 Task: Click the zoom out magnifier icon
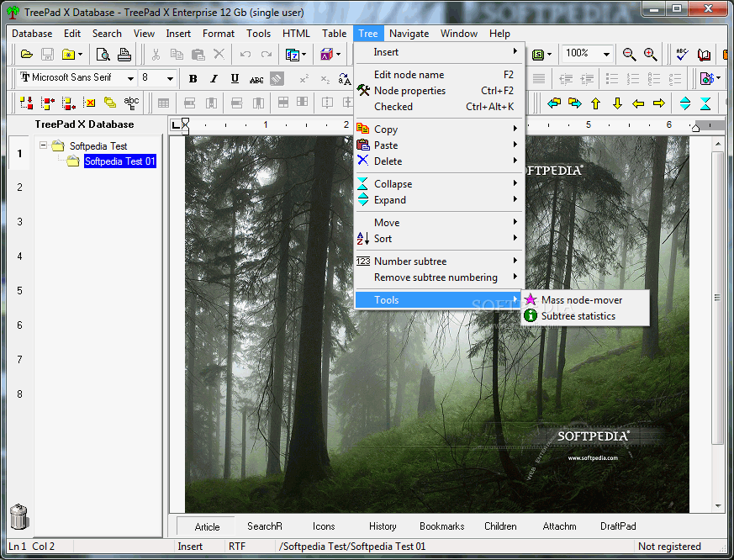coord(629,55)
